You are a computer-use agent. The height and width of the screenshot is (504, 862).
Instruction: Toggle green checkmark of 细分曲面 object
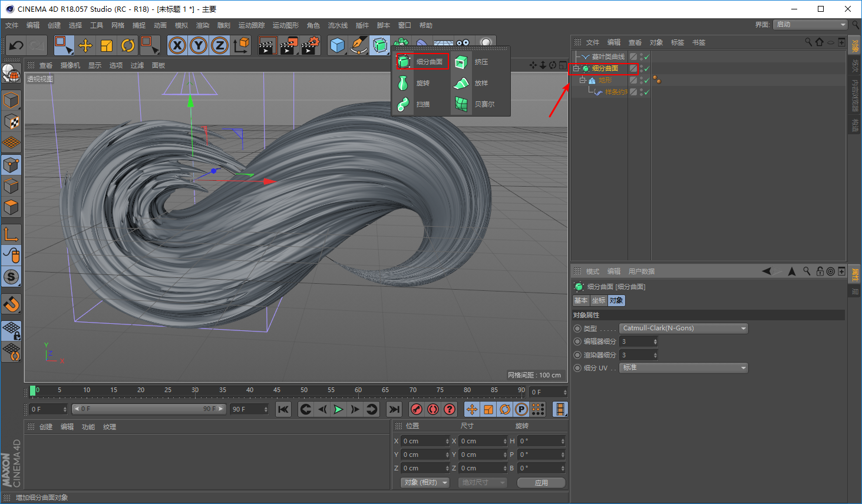[x=647, y=69]
